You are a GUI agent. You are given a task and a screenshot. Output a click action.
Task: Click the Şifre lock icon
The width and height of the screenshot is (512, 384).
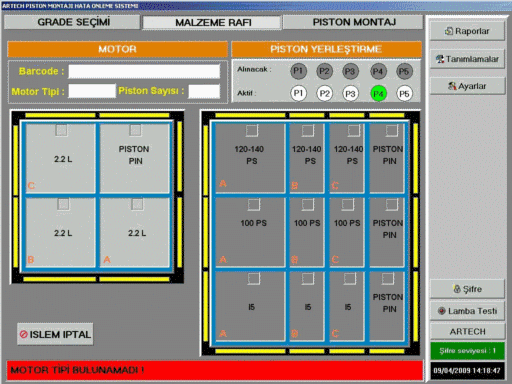(457, 289)
